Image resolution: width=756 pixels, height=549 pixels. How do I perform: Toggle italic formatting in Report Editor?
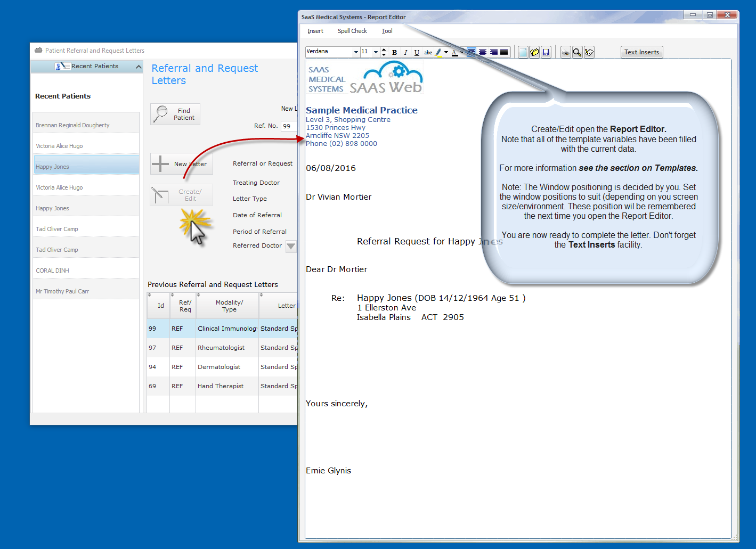(405, 52)
